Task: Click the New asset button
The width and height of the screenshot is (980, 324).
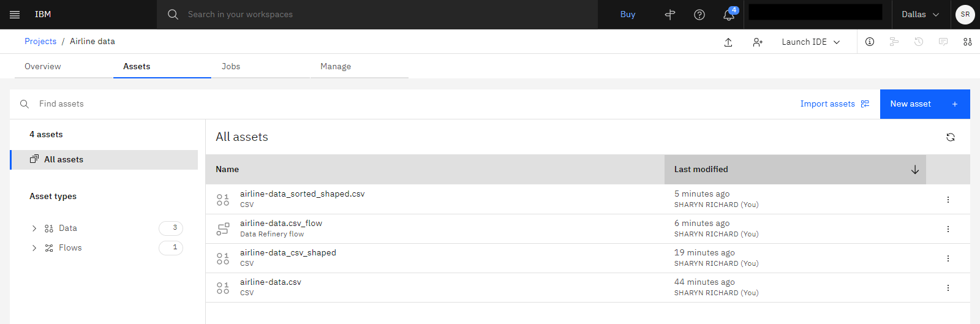Action: (925, 104)
